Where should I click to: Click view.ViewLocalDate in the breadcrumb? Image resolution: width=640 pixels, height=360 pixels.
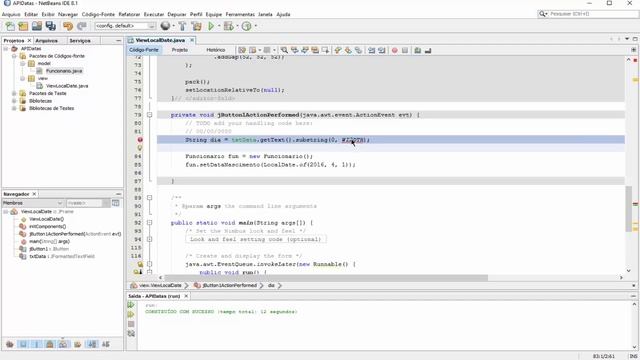pyautogui.click(x=160, y=286)
